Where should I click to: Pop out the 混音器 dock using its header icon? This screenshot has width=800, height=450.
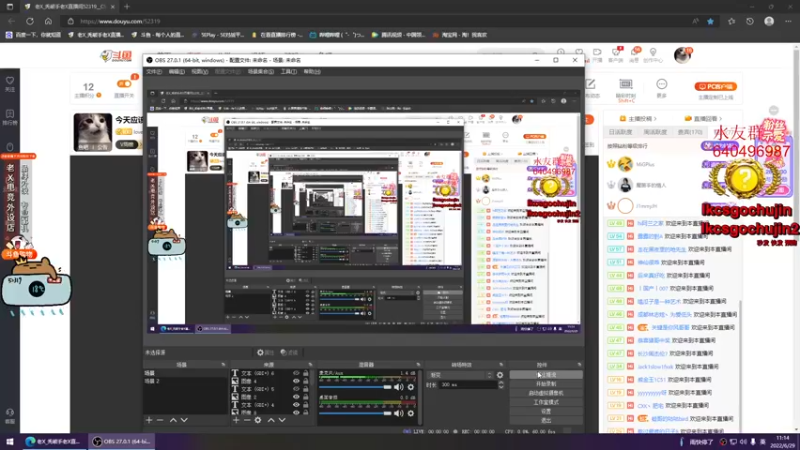[418, 365]
